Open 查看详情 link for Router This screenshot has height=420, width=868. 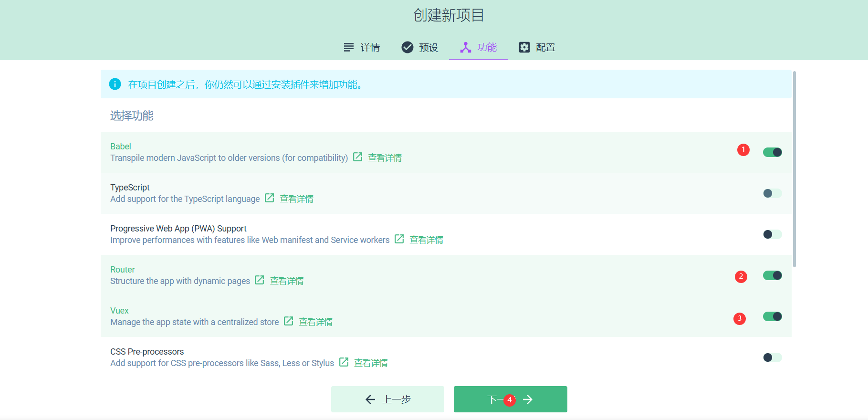(x=287, y=281)
